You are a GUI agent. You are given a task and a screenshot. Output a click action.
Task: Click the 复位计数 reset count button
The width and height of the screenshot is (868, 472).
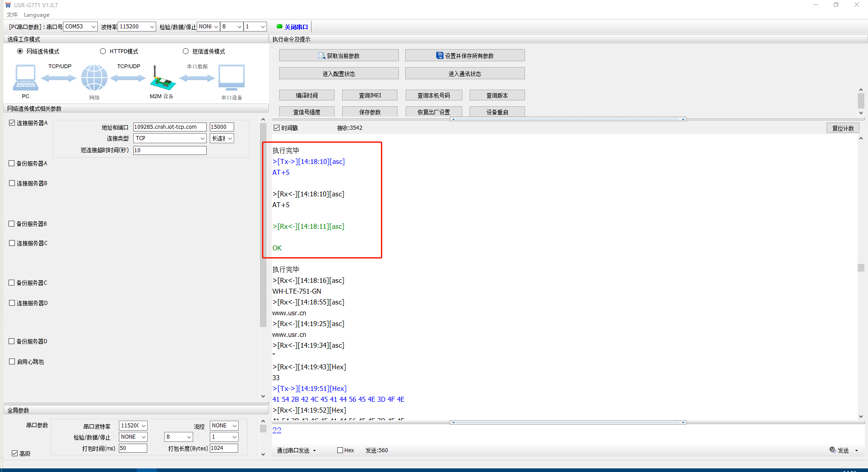pos(843,128)
